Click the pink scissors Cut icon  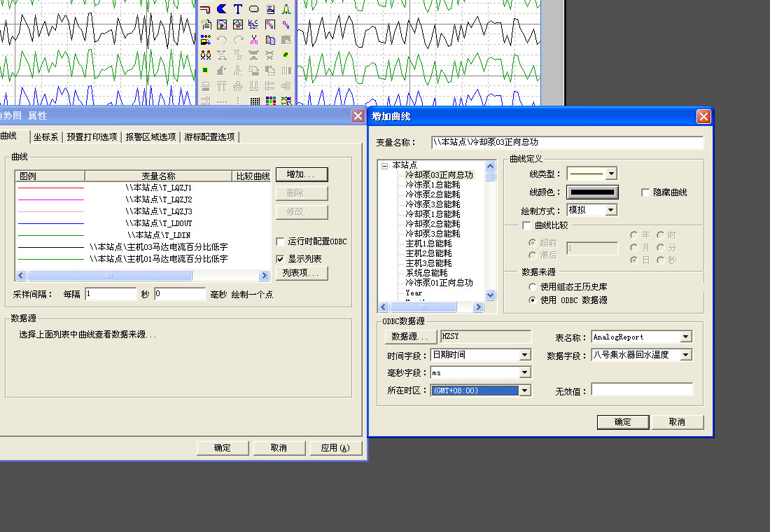(x=254, y=40)
